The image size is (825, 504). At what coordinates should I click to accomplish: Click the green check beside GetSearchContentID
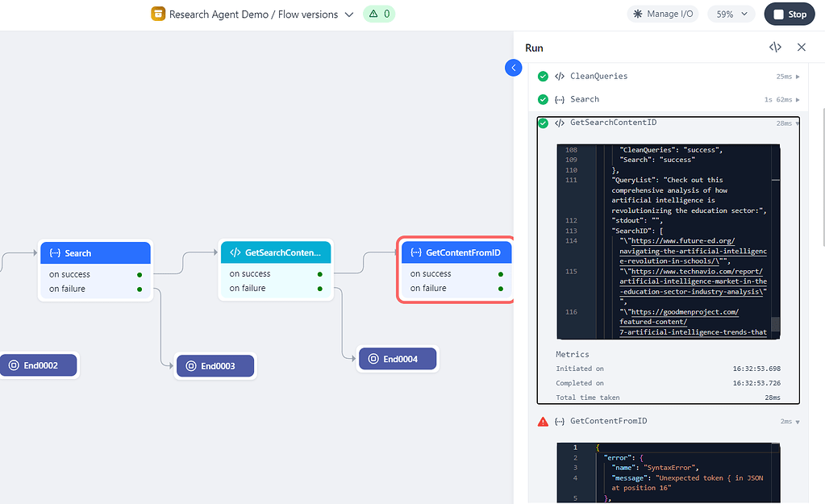click(543, 123)
